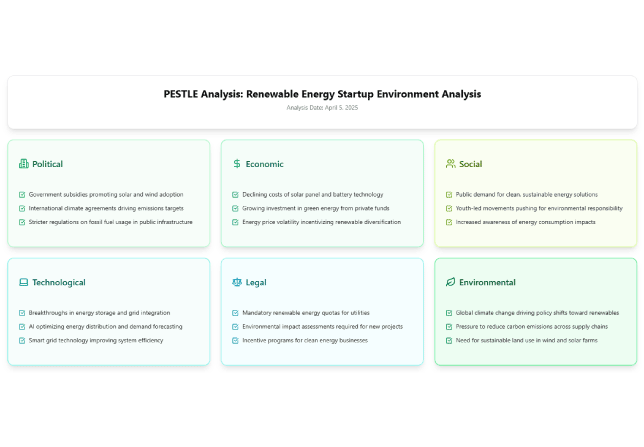This screenshot has width=644, height=447.
Task: Click the Political building icon
Action: click(x=23, y=164)
